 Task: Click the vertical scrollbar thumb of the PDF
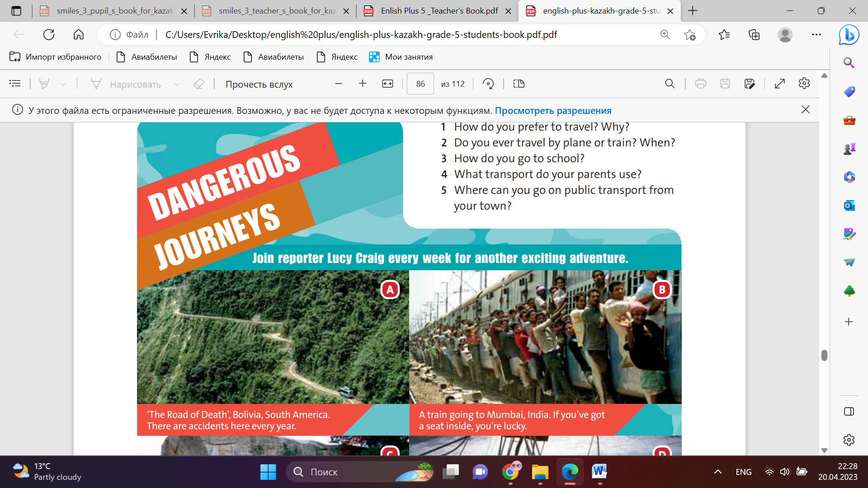[824, 355]
